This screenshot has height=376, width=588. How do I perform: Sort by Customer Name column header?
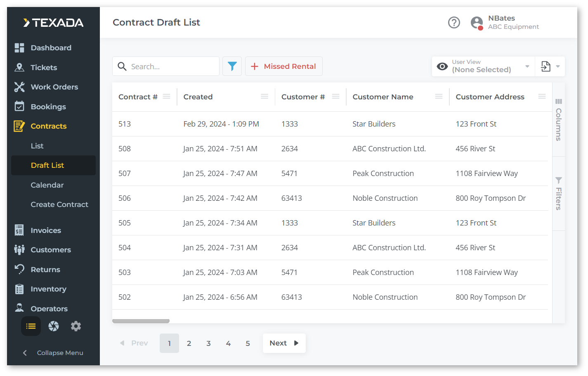pyautogui.click(x=383, y=96)
